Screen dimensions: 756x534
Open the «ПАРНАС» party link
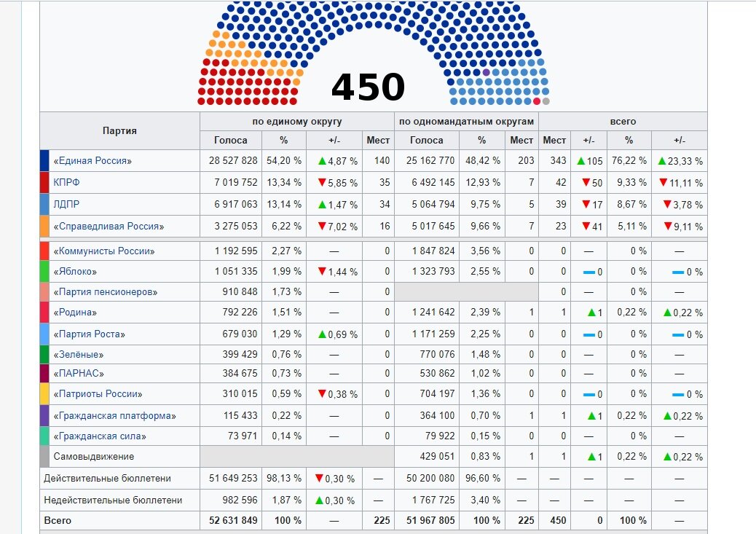[79, 374]
